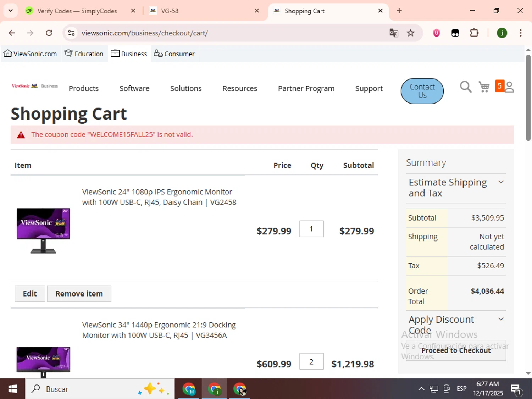This screenshot has width=532, height=399.
Task: Click the Contact Us button
Action: pyautogui.click(x=422, y=91)
